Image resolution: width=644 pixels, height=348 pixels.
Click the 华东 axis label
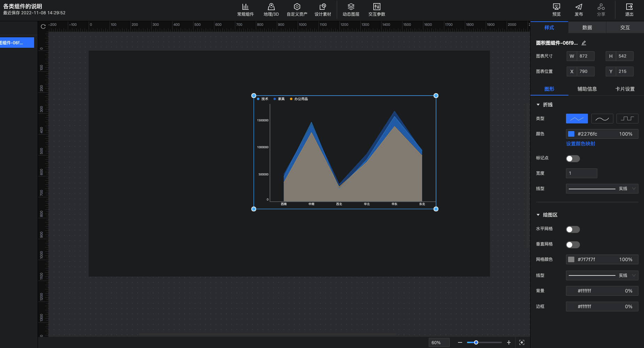(x=394, y=204)
